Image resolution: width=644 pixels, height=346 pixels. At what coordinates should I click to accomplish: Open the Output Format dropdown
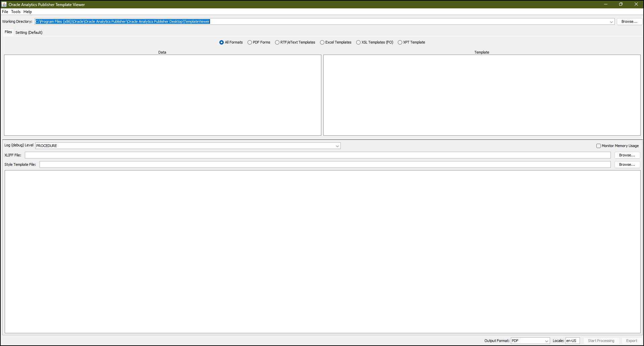[x=546, y=341]
